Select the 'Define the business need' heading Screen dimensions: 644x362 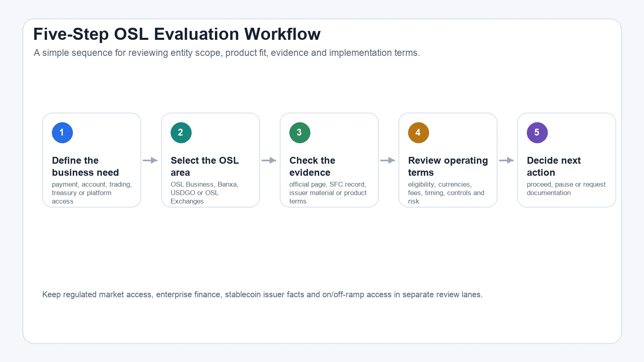[x=85, y=167]
